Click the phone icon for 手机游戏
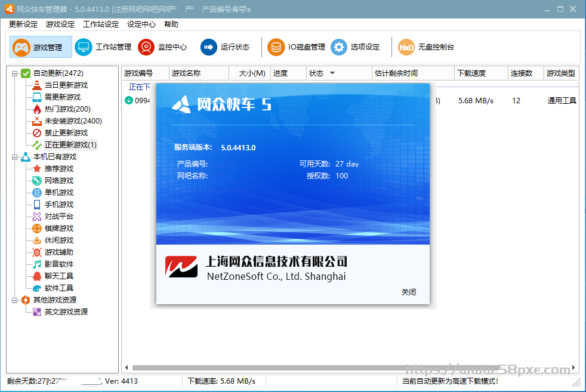 pyautogui.click(x=36, y=205)
